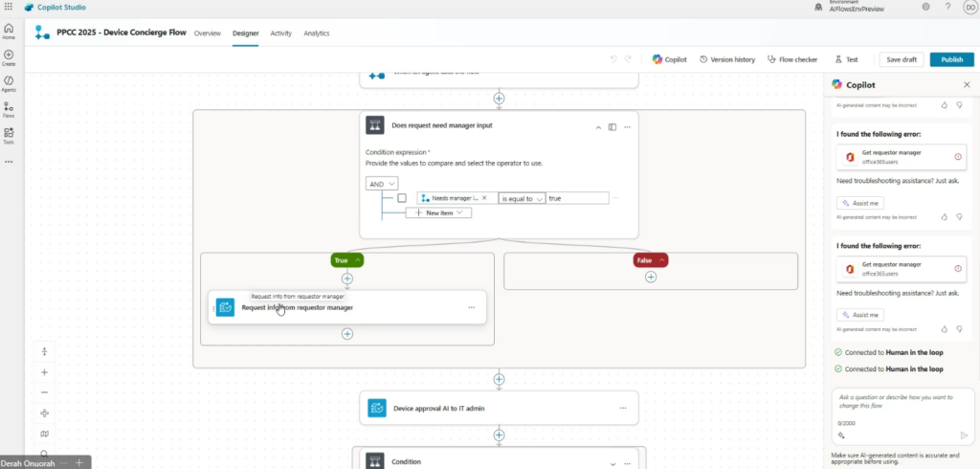Open more options for manager input condition
This screenshot has width=980, height=469.
pos(627,127)
